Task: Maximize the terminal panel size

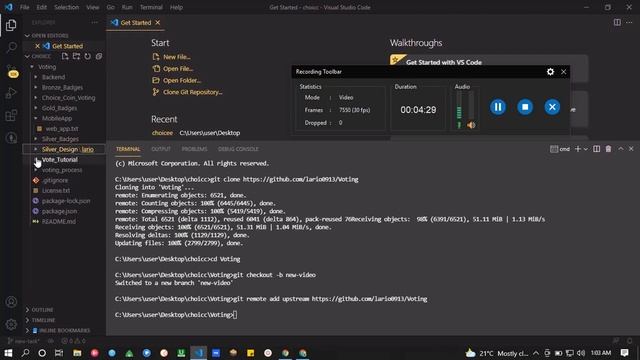Action: pyautogui.click(x=620, y=149)
